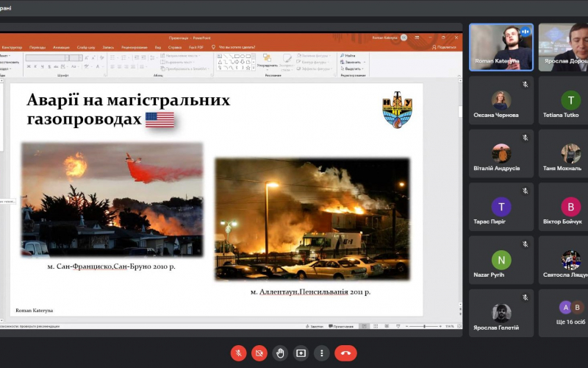Viewport: 588px width, 368px height.
Task: Open the bullets list dropdown
Action: 114,57
